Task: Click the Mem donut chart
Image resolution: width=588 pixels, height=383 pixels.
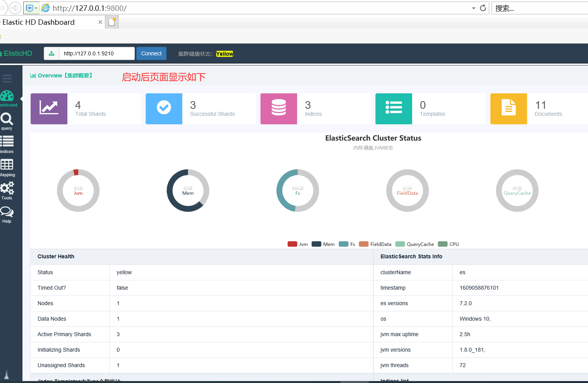Action: pos(188,191)
